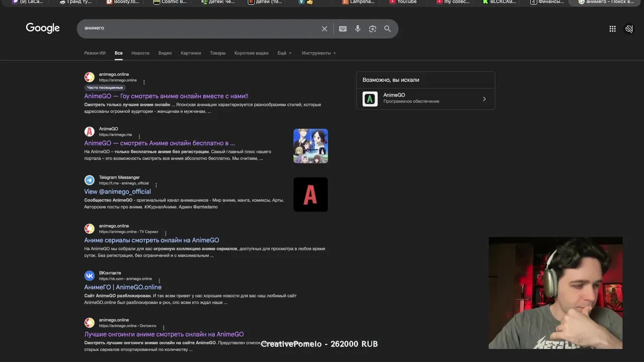644x362 pixels.
Task: Open options dots for the TV Сериал result
Action: coord(165,233)
